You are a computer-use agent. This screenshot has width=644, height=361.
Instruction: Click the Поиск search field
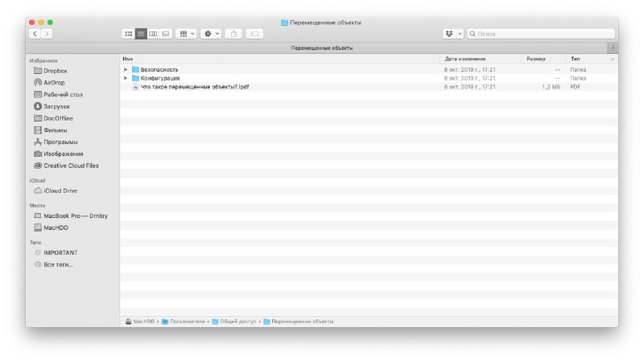tap(543, 34)
